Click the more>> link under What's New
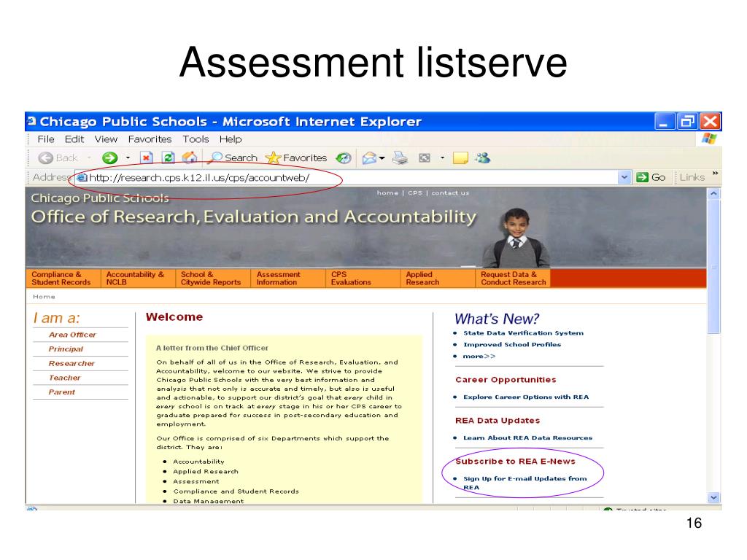Image resolution: width=747 pixels, height=560 pixels. click(479, 356)
